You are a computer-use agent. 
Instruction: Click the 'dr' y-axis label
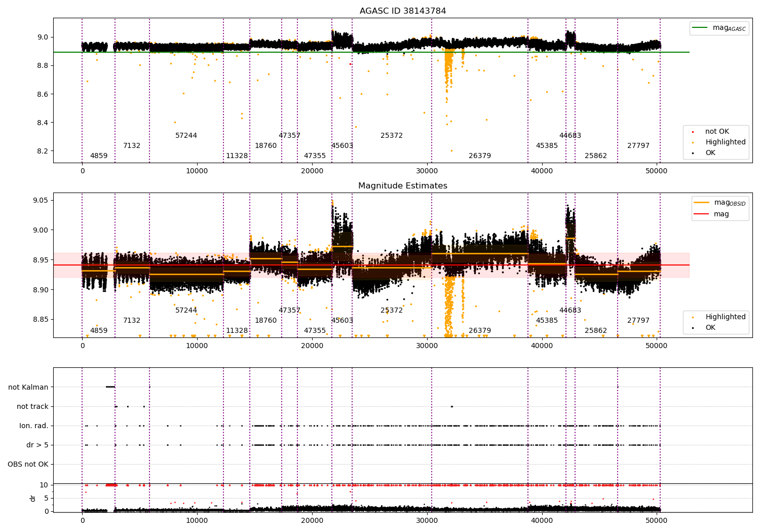point(33,498)
